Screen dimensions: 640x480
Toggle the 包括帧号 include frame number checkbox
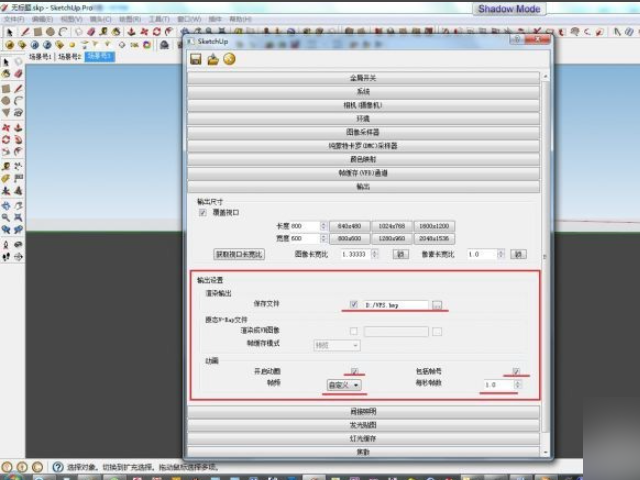516,371
